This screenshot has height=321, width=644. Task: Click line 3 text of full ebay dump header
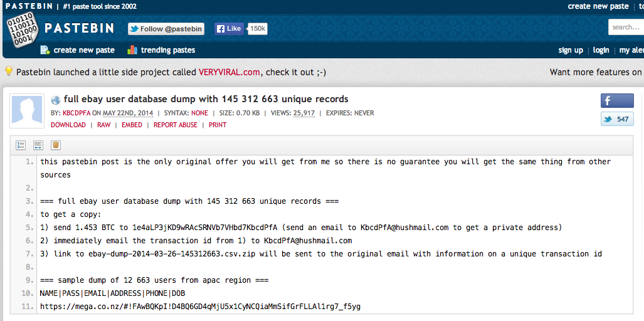pos(189,201)
